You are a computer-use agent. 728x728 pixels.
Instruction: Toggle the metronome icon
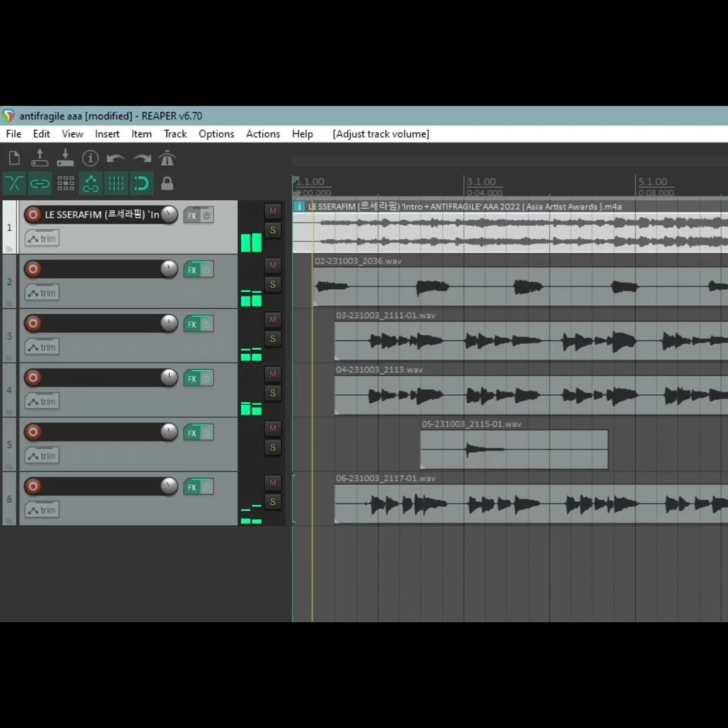tap(167, 158)
